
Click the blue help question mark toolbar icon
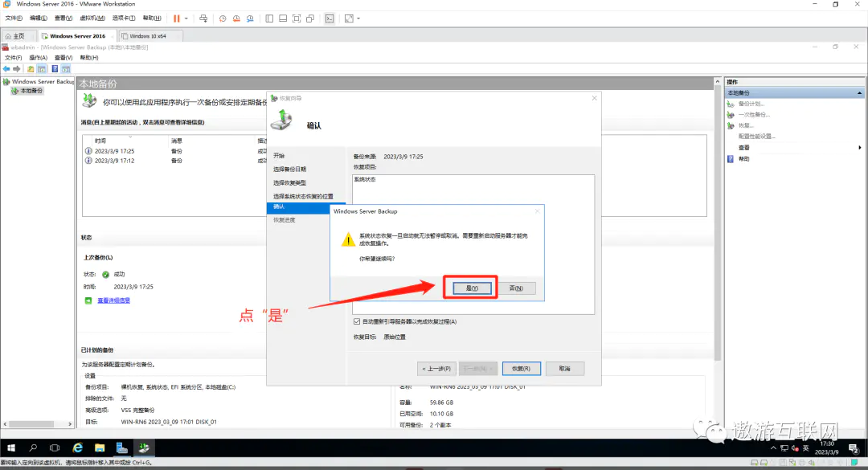(55, 68)
